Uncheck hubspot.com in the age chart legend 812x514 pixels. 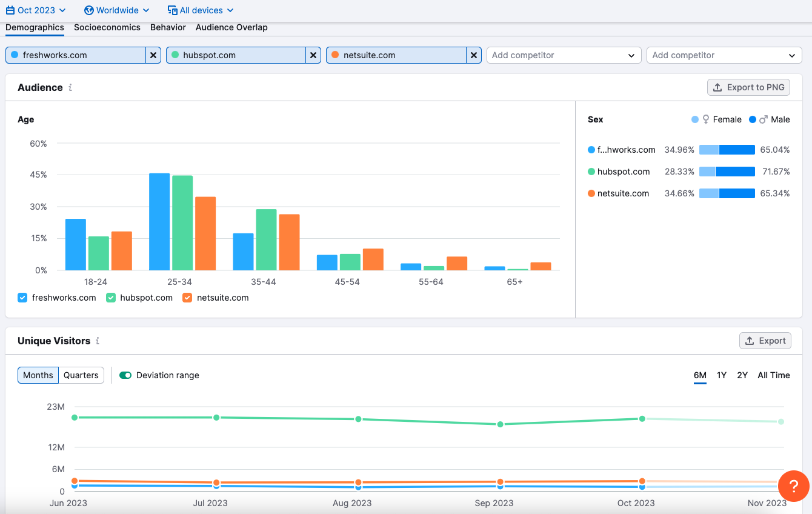point(111,298)
